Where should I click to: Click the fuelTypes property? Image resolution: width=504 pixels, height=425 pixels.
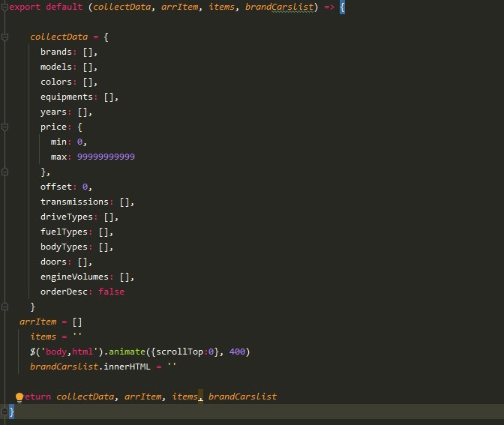click(64, 232)
